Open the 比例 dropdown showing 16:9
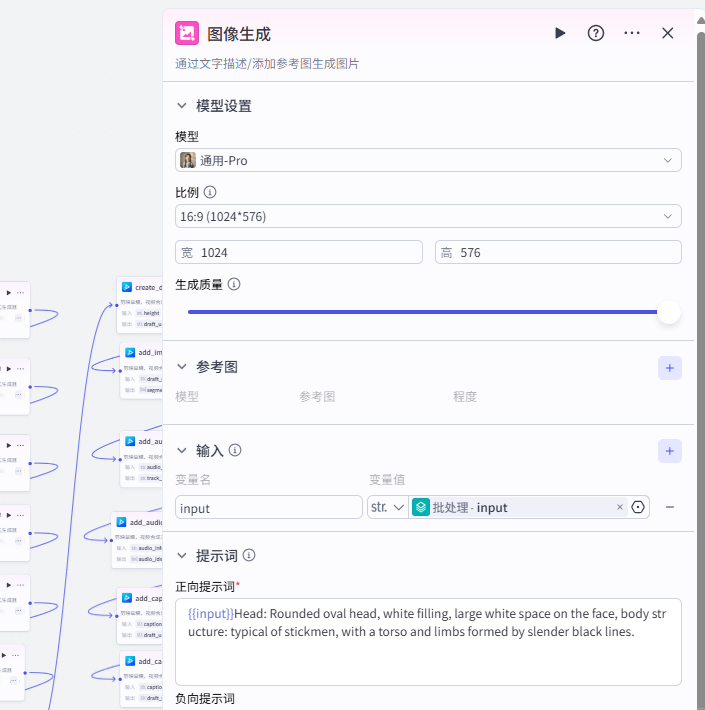This screenshot has height=710, width=705. pyautogui.click(x=428, y=216)
